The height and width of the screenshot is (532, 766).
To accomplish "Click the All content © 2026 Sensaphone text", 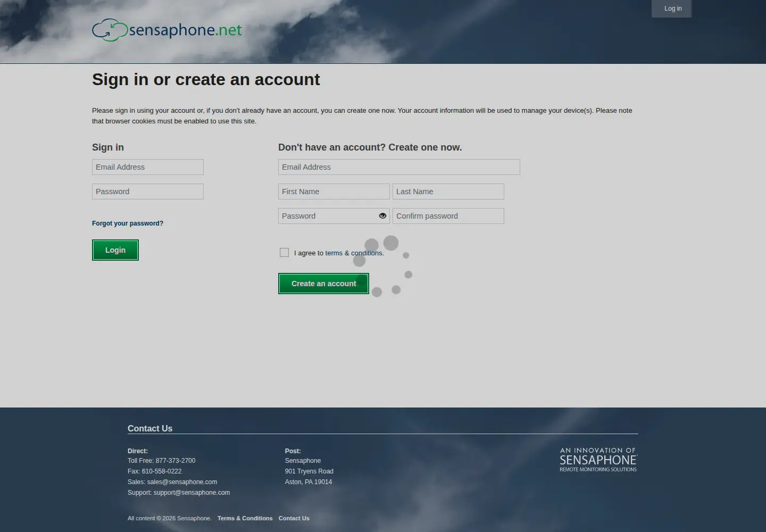I will (170, 518).
